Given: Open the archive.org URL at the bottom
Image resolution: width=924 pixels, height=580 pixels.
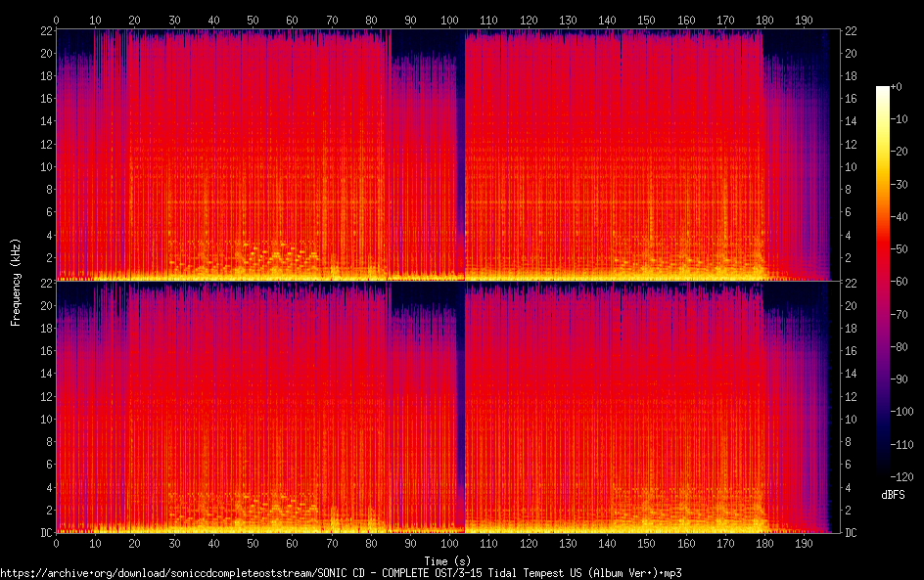Looking at the screenshot, I should point(341,572).
